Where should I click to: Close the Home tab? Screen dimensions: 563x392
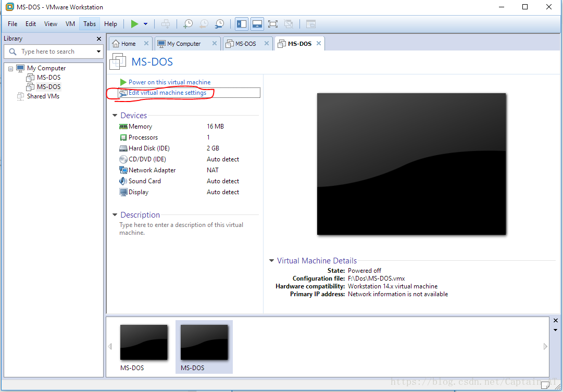coord(146,43)
